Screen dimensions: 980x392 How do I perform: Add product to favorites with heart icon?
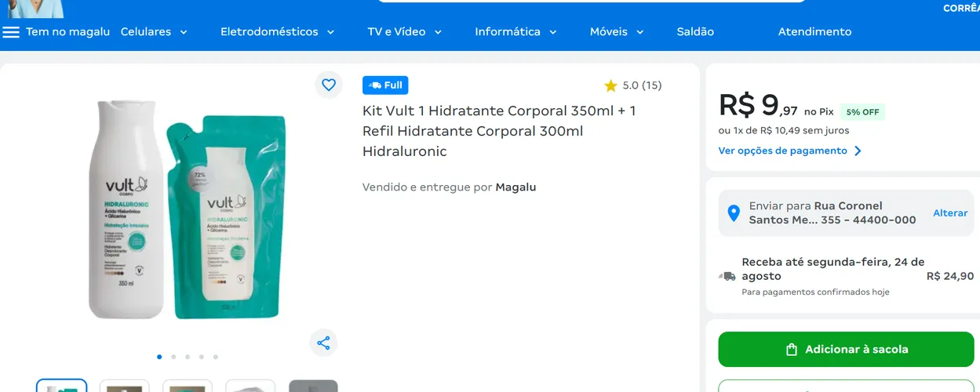329,85
